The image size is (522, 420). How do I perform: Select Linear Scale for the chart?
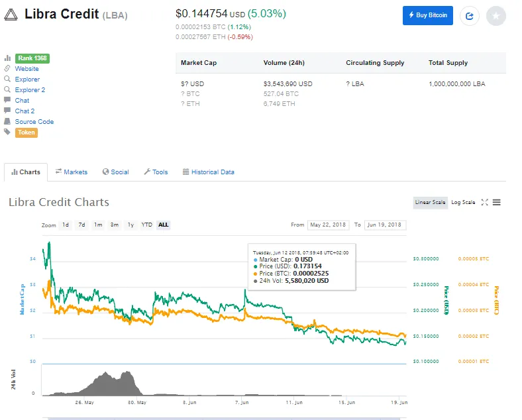tap(430, 202)
